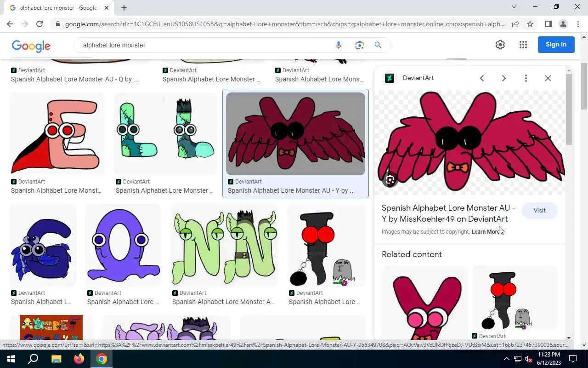Screen dimensions: 588x368
Task: Open a new browser tab
Action: (124, 8)
